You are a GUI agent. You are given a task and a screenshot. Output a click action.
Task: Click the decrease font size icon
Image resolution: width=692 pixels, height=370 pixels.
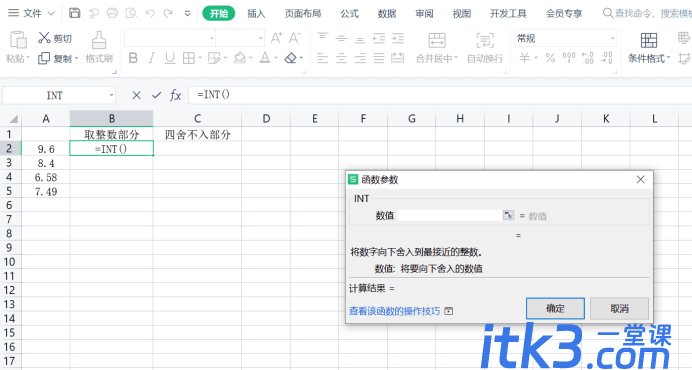(295, 38)
